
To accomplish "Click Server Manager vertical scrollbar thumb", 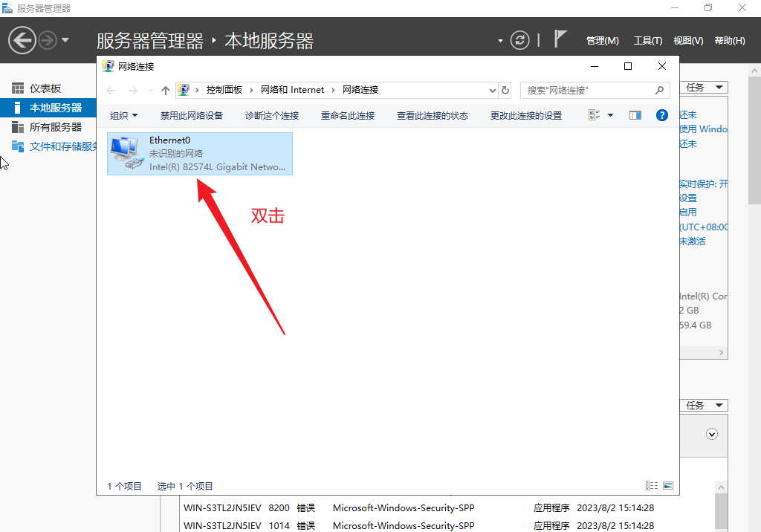I will tap(754, 140).
